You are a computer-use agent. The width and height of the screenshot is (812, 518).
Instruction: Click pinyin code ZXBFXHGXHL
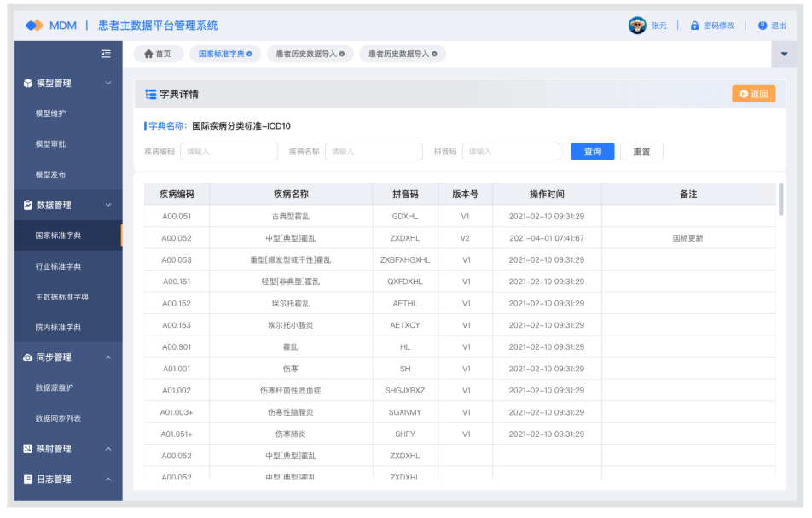405,260
